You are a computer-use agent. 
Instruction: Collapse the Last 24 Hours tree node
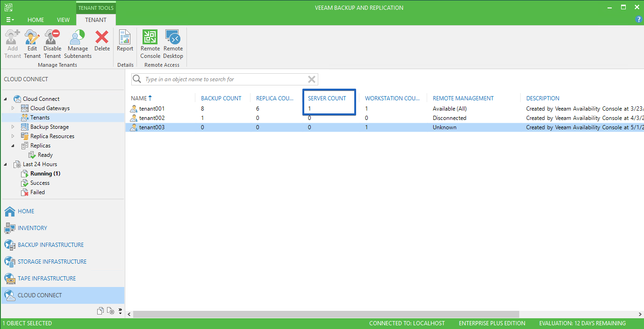(x=6, y=164)
